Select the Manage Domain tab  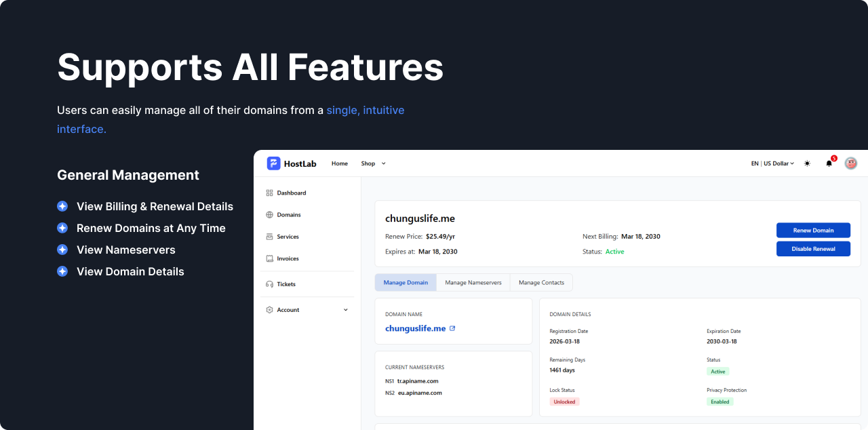tap(406, 282)
